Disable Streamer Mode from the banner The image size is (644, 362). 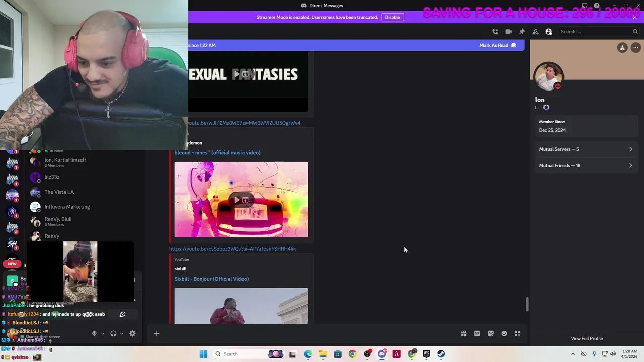pos(392,17)
